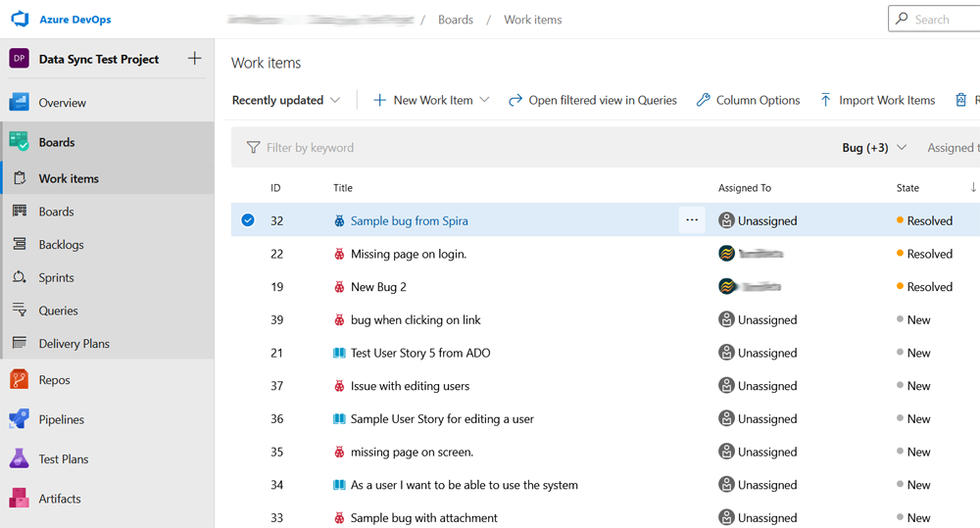Click the Azure DevOps logo icon
Viewport: 980px width, 528px height.
[x=20, y=19]
